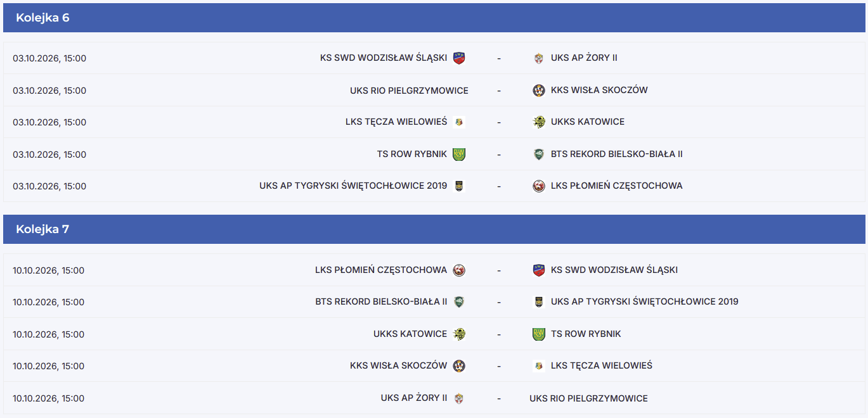This screenshot has height=418, width=868.
Task: Click UKKS Katowice crest in Kolejka 7
Action: [x=459, y=334]
